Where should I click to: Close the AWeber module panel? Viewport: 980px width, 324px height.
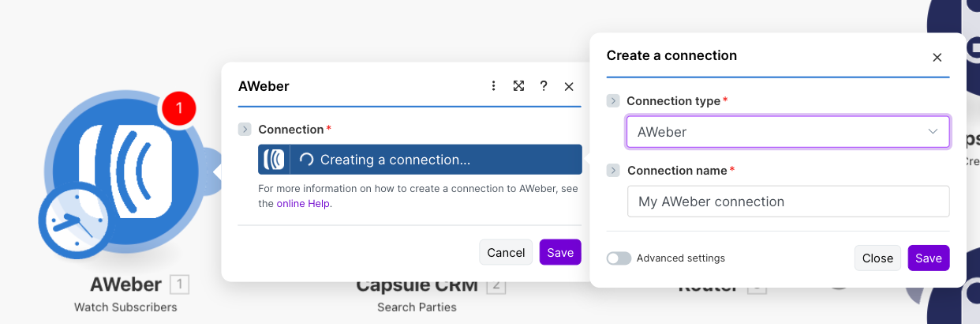569,87
